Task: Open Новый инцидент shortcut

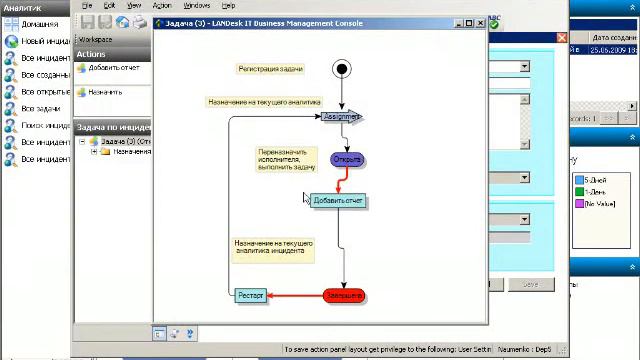Action: 38,41
